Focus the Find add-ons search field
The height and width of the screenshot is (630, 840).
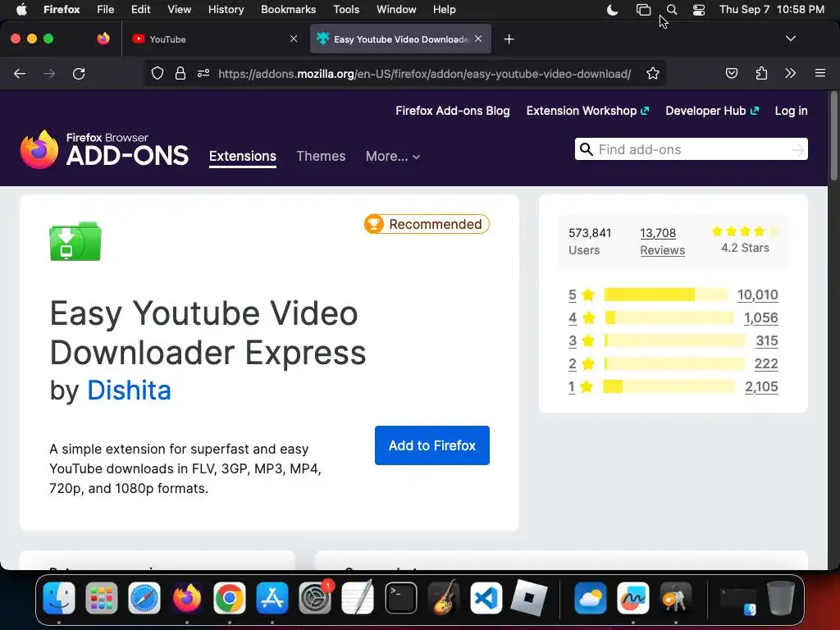point(691,149)
